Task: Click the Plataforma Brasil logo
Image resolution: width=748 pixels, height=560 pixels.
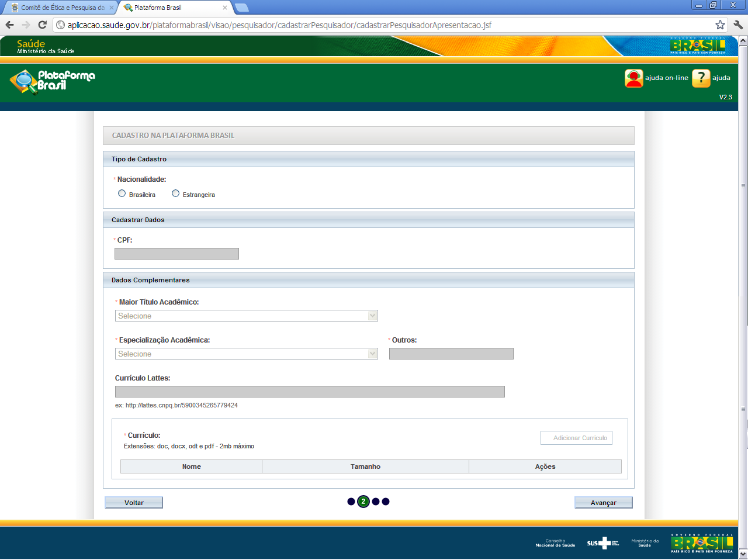Action: pyautogui.click(x=53, y=81)
